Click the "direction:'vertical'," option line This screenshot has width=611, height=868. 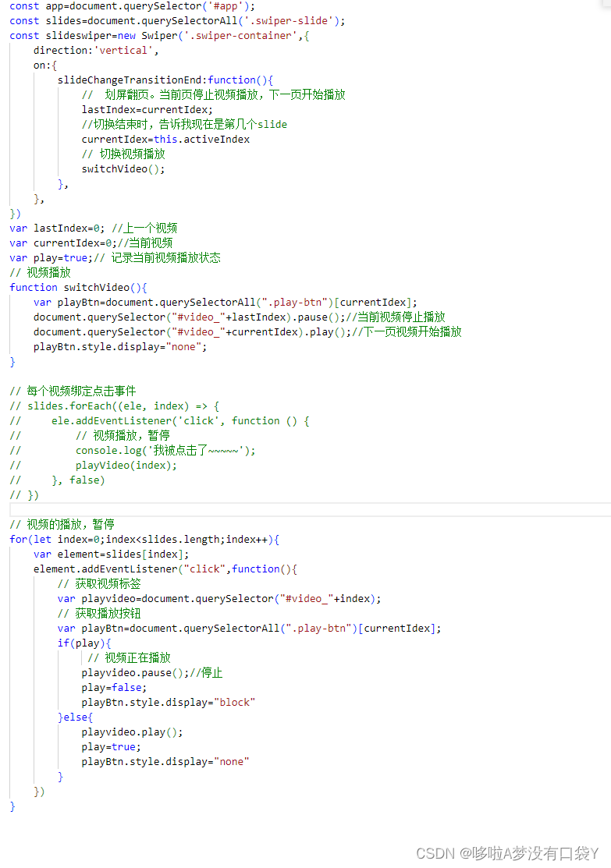click(x=95, y=51)
